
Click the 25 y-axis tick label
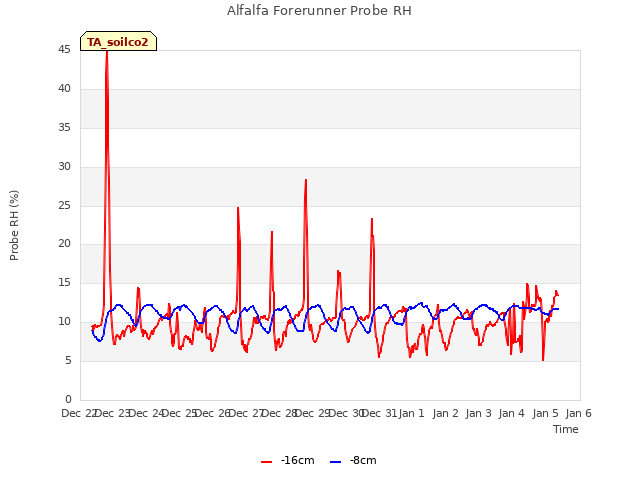[64, 206]
